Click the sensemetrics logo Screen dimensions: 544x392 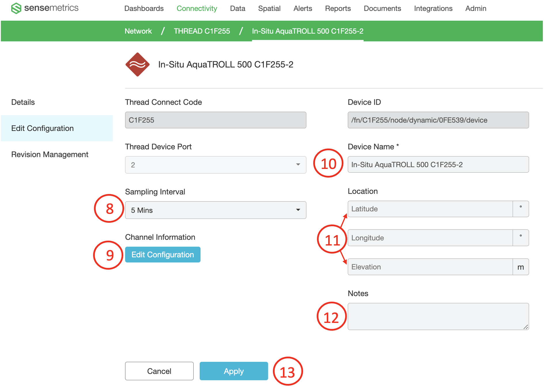[45, 8]
